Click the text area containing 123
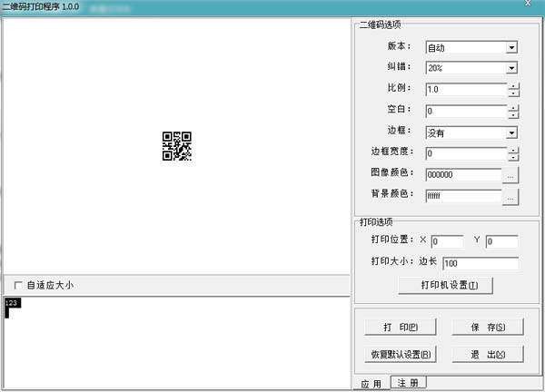This screenshot has width=545, height=392. pos(176,343)
